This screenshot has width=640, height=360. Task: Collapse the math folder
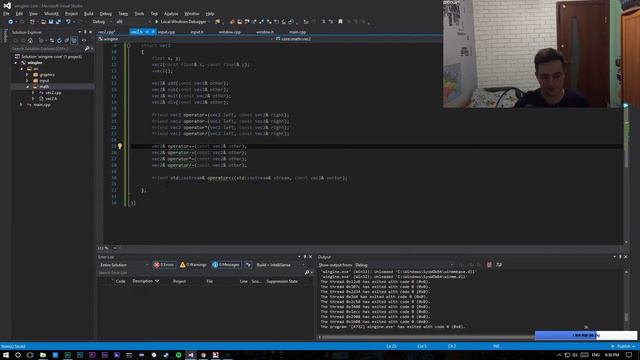point(28,87)
